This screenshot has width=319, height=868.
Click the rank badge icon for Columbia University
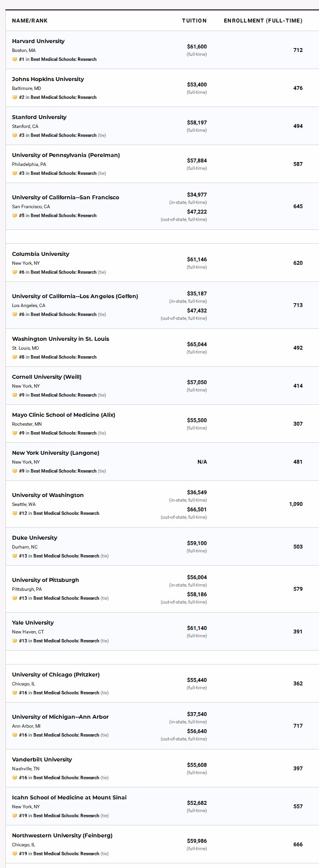tap(15, 272)
